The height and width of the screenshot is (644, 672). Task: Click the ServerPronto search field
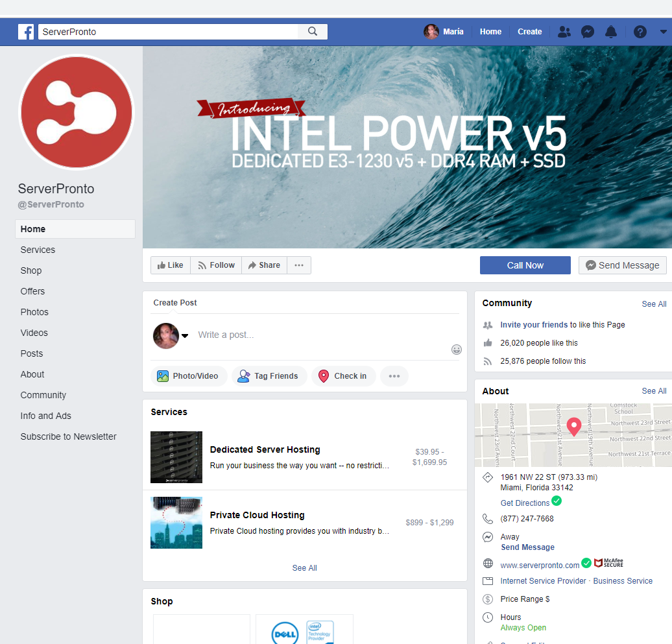point(169,32)
